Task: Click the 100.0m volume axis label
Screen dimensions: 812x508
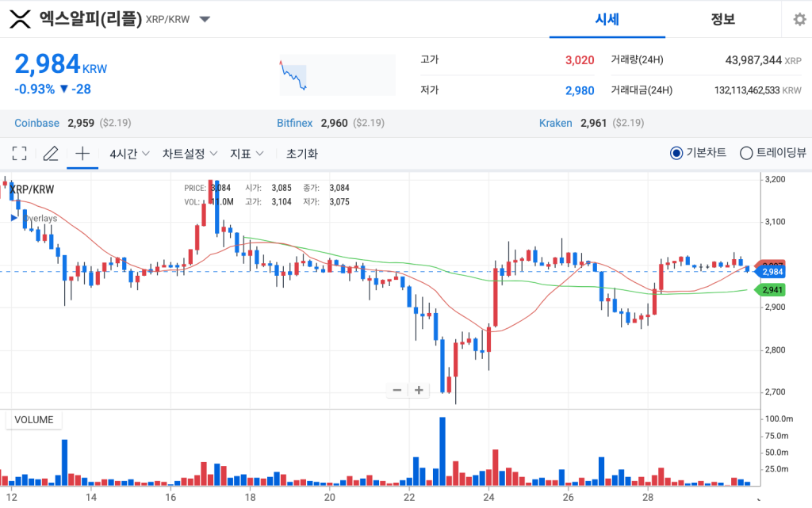Action: 779,418
